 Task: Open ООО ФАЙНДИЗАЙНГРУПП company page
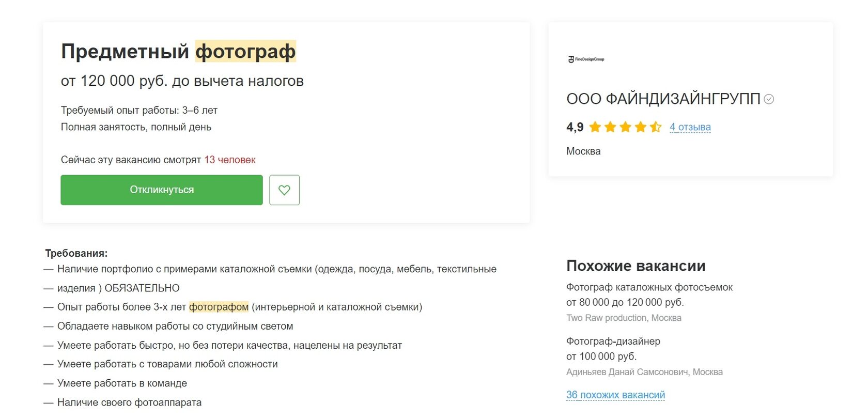coord(663,99)
